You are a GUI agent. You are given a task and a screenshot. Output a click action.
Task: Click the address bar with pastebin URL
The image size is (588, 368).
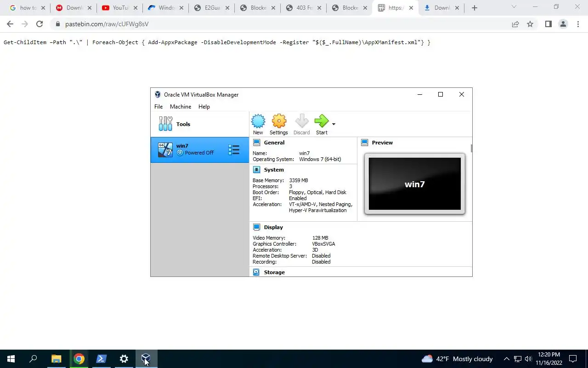pyautogui.click(x=280, y=24)
